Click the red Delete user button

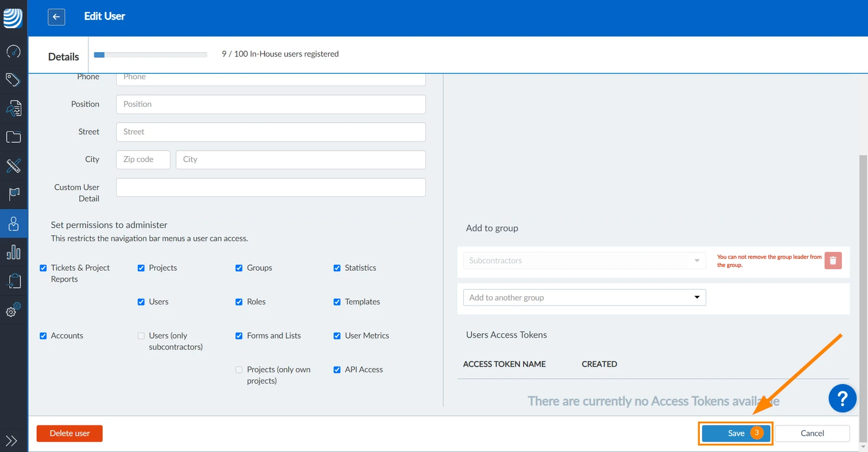click(x=69, y=434)
